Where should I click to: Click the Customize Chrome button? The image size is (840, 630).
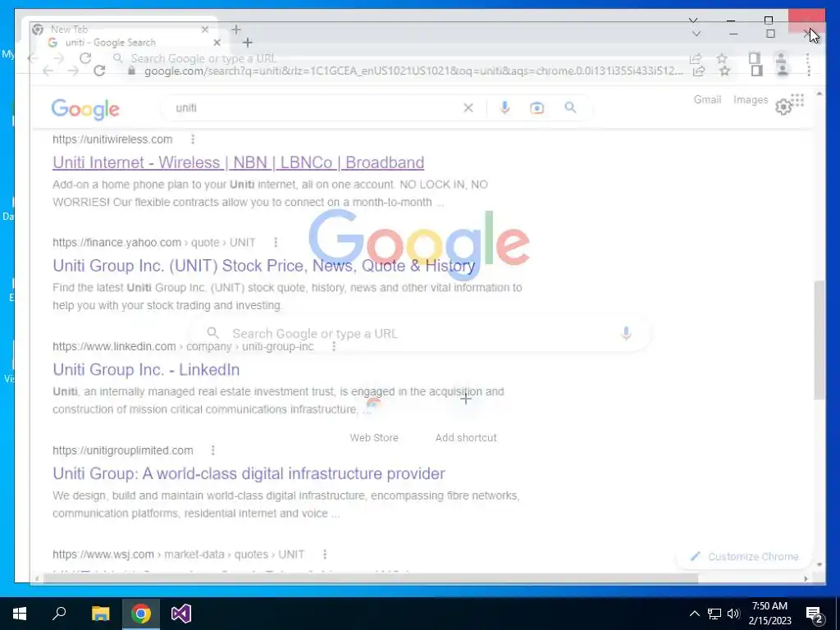746,557
